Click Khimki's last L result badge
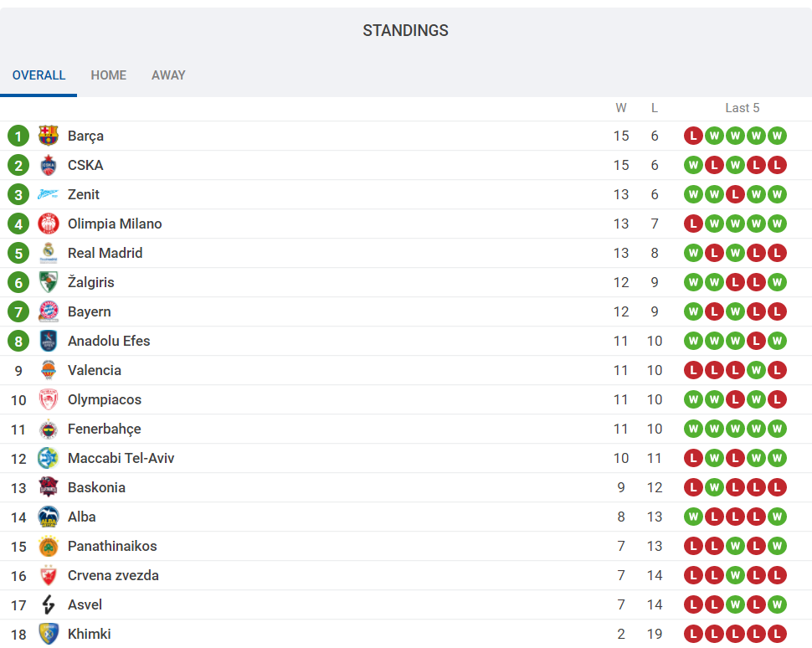Screen dimensions: 812x648 (777, 634)
